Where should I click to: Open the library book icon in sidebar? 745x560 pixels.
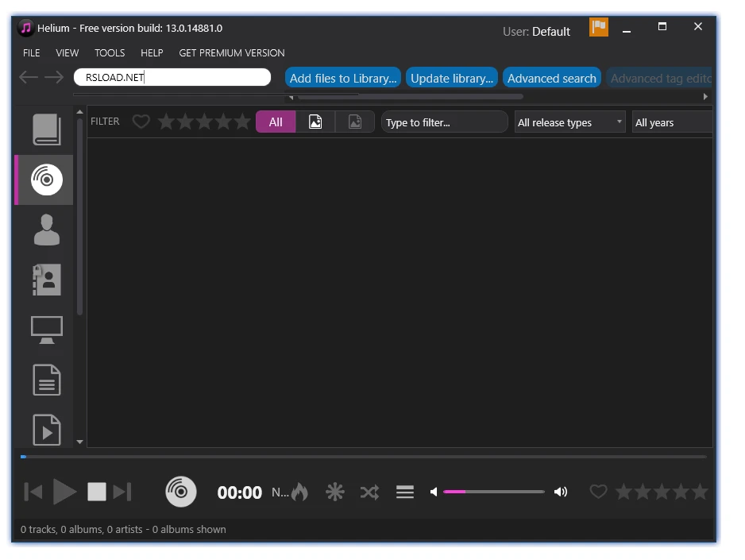46,129
